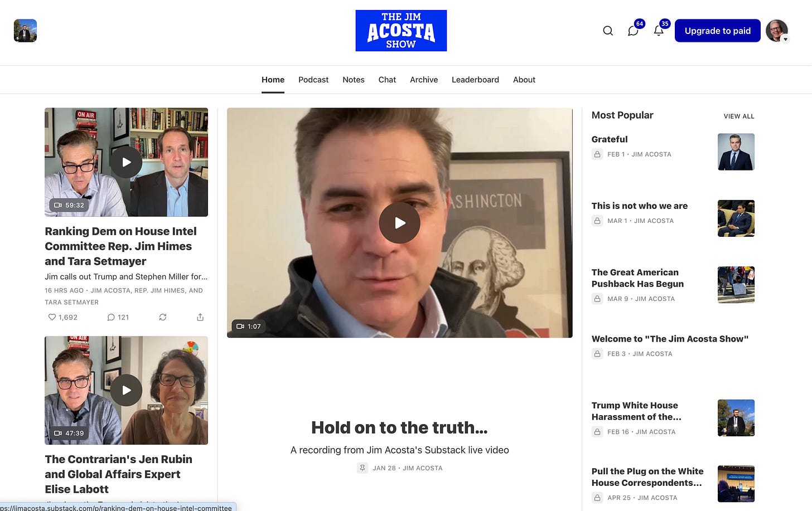Click lock icon beside Feb 3 date

click(x=597, y=354)
